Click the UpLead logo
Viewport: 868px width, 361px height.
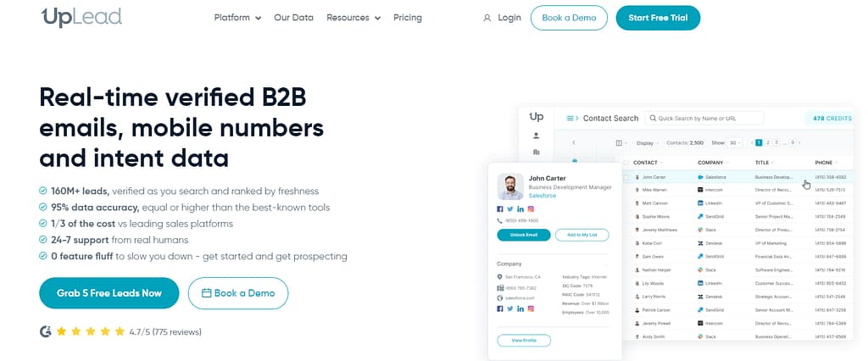[81, 17]
